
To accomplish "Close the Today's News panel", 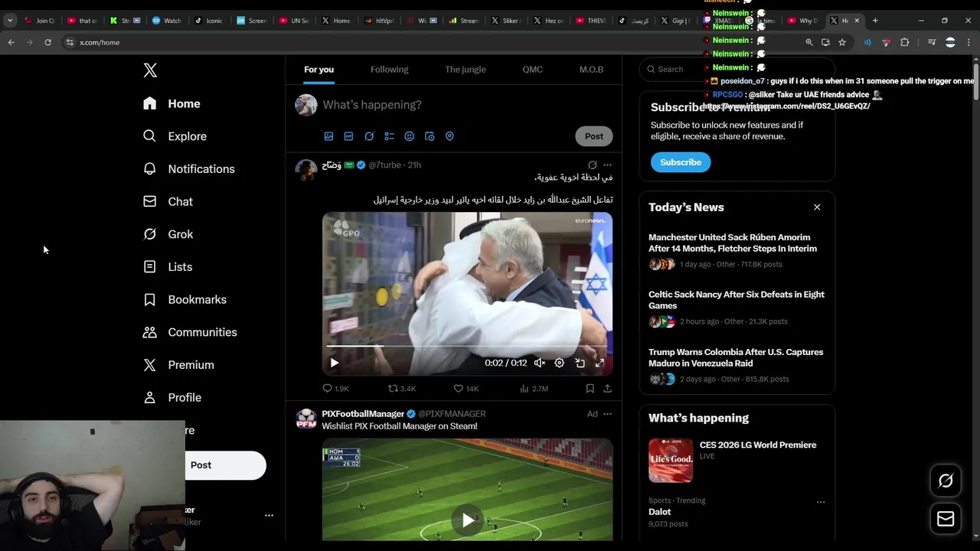I will (817, 207).
